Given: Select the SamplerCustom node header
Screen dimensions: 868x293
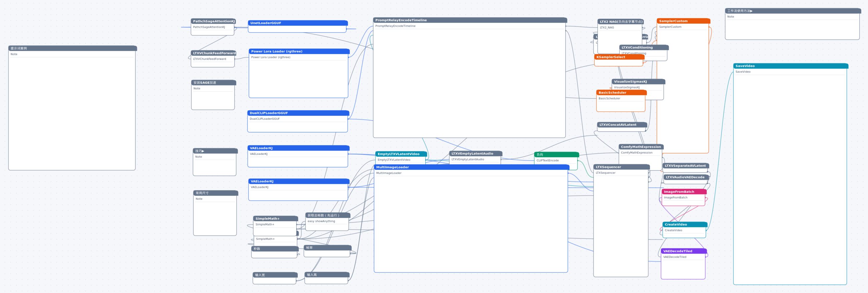Looking at the screenshot, I should pos(684,21).
